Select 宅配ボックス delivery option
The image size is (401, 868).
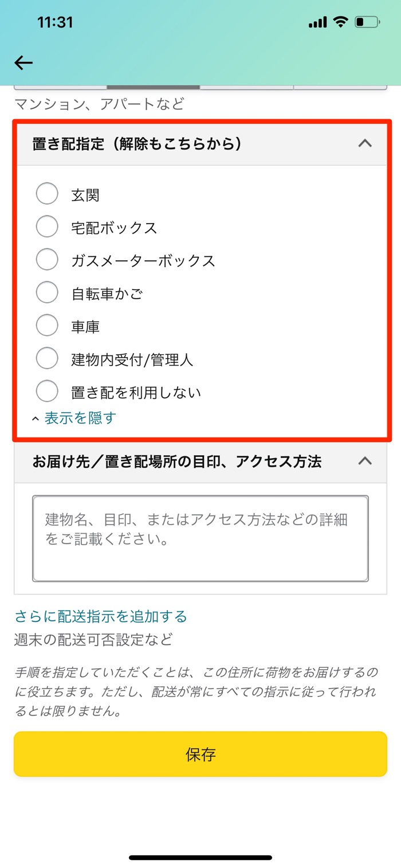pyautogui.click(x=47, y=226)
